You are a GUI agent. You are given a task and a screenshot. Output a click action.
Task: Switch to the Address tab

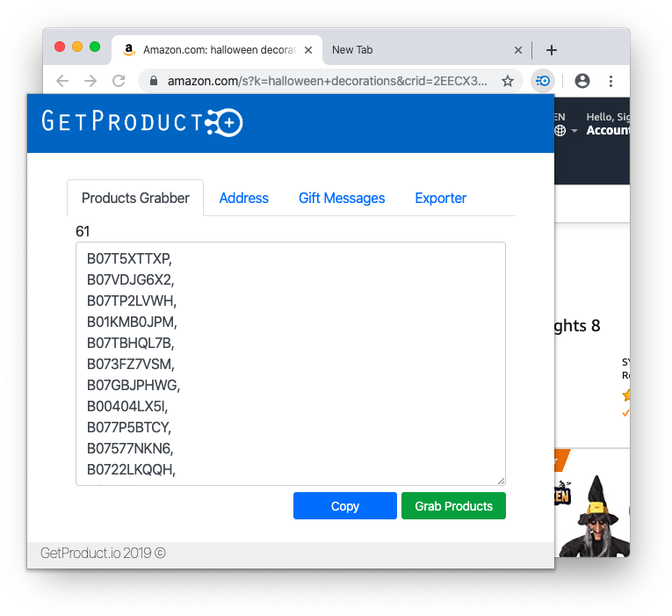[243, 198]
